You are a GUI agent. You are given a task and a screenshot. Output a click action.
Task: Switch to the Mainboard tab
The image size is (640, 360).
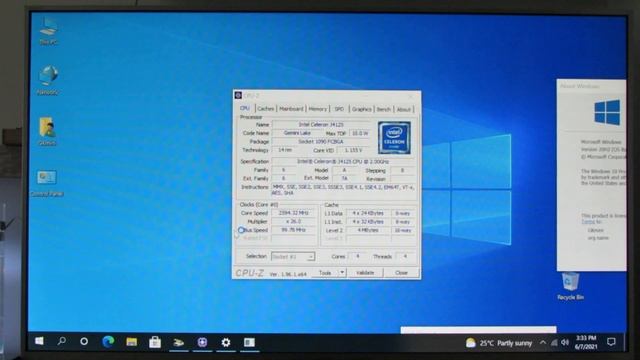tap(291, 109)
